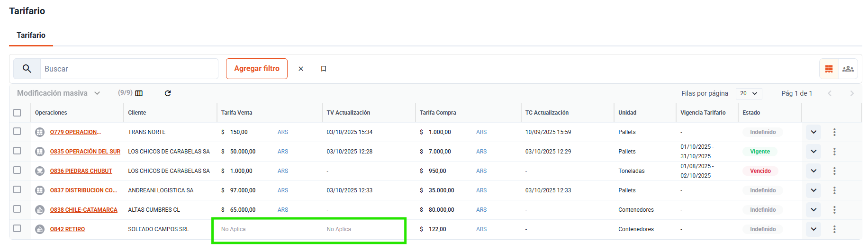
Task: Check the box for 0835 OPERACIÓN DEL SUR
Action: click(18, 151)
